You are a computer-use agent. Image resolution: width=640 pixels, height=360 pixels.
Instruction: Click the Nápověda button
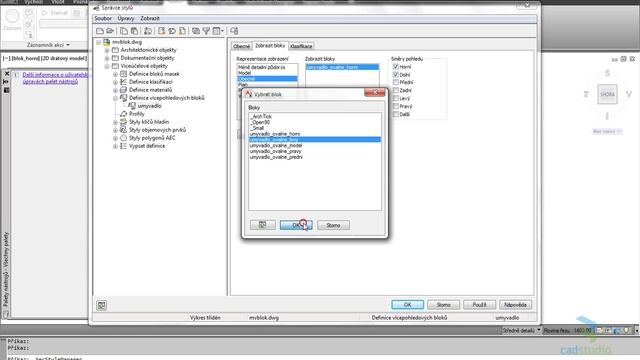coord(515,304)
